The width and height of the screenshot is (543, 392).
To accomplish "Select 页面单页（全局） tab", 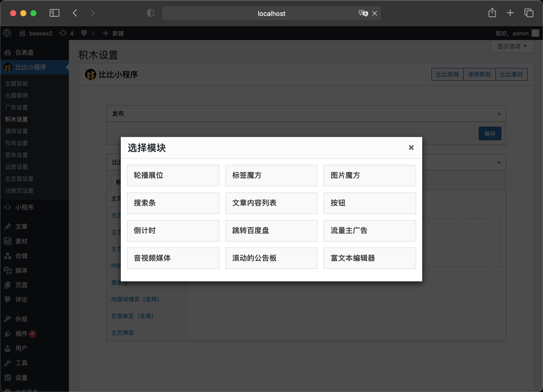I will pyautogui.click(x=147, y=316).
